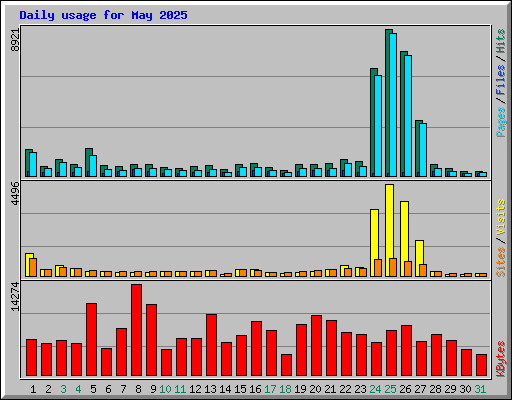Select the cyan Pages bar for day 5
Image resolution: width=512 pixels, height=400 pixels.
coord(93,166)
